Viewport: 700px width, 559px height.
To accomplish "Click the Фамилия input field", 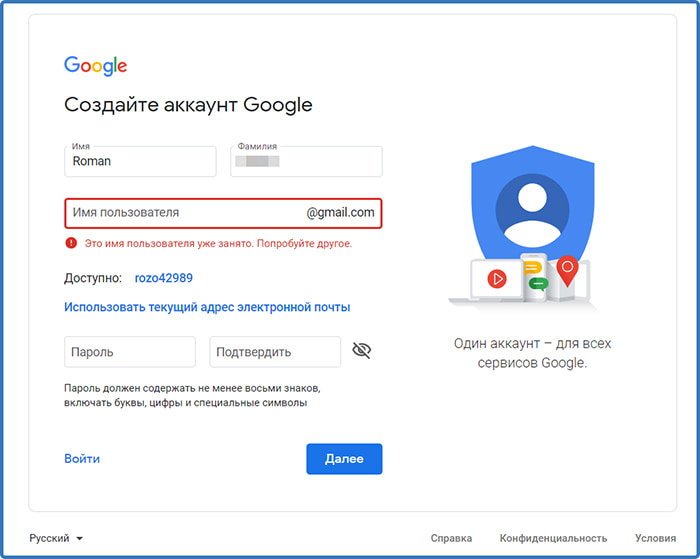I will [x=306, y=161].
